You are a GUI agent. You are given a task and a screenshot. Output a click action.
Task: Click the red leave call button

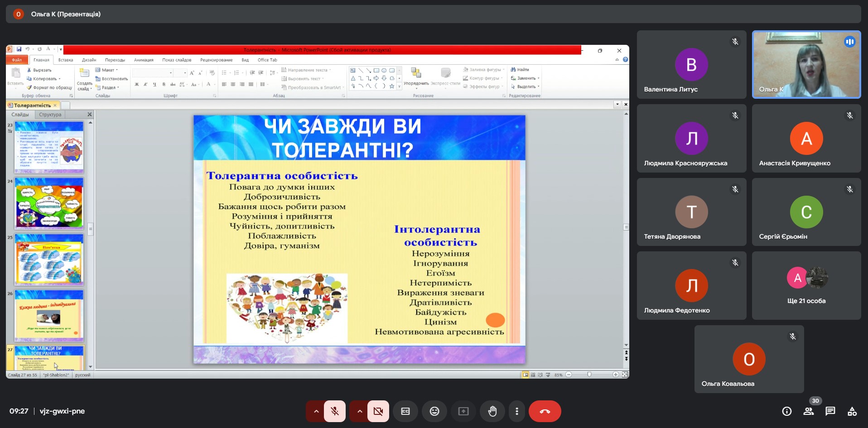[x=545, y=411]
